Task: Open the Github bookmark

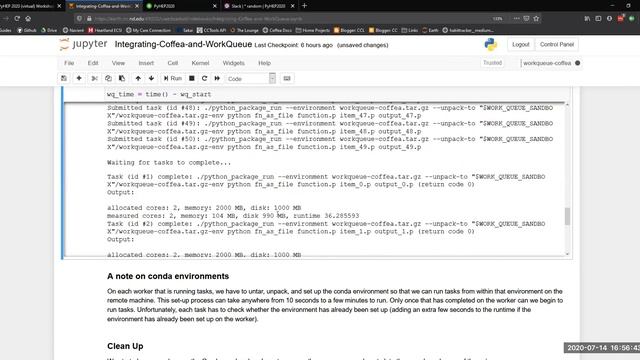Action: pyautogui.click(x=26, y=30)
